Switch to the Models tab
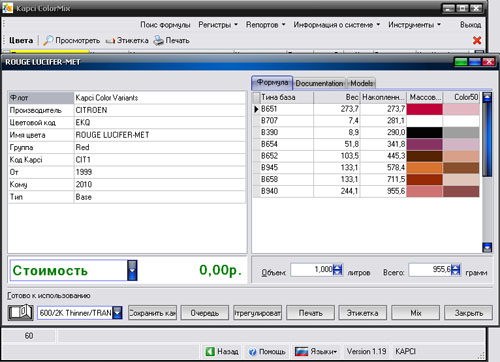The width and height of the screenshot is (500, 362). pyautogui.click(x=361, y=83)
